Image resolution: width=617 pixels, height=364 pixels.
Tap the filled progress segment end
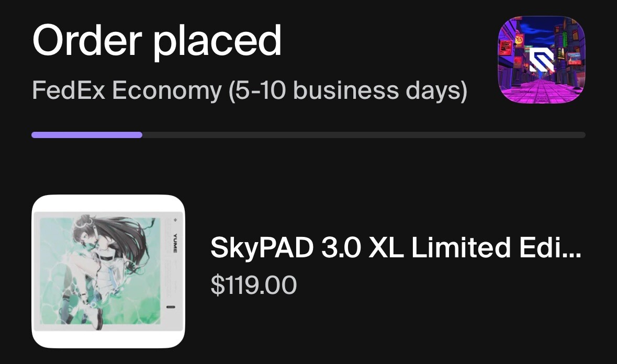point(141,135)
